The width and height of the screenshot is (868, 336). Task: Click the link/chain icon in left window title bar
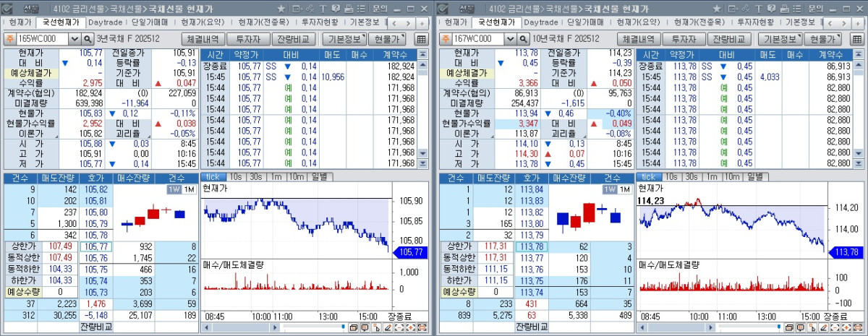pos(310,9)
